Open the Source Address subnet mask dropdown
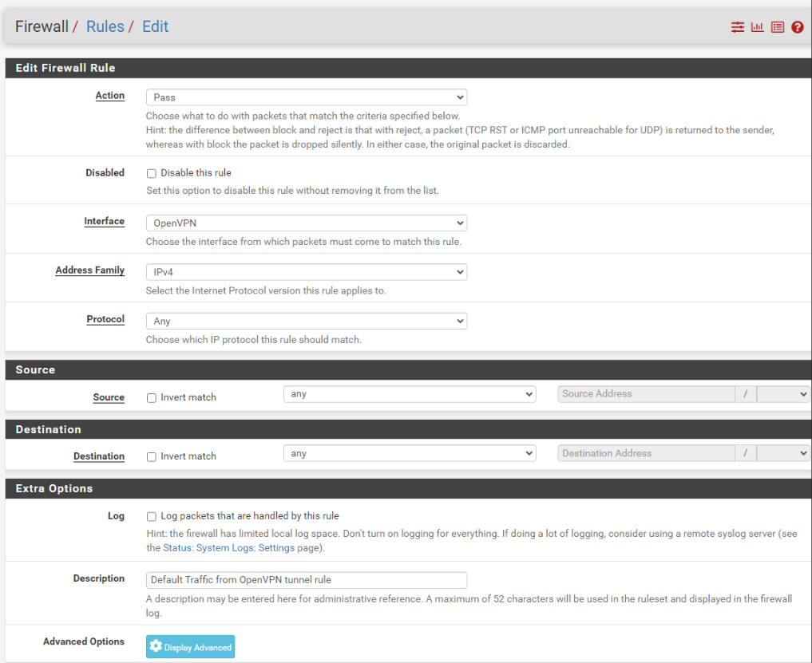 tap(783, 394)
